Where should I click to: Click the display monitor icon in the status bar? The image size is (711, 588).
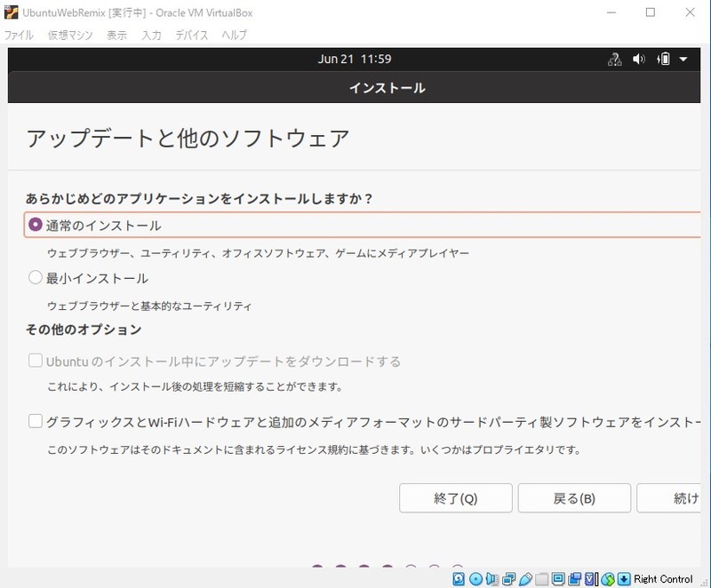[x=558, y=578]
